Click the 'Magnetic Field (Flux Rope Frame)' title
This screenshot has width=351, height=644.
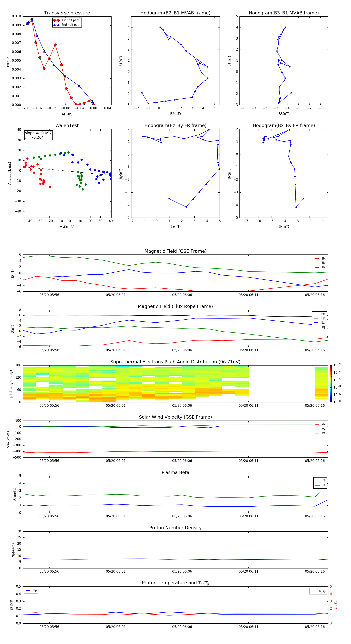tap(175, 307)
